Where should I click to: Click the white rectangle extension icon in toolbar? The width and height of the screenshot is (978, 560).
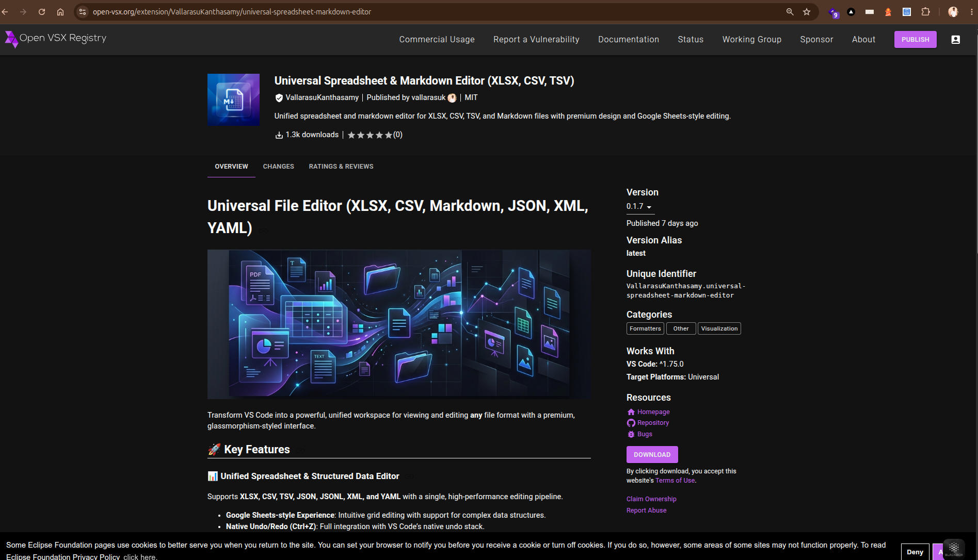coord(870,12)
